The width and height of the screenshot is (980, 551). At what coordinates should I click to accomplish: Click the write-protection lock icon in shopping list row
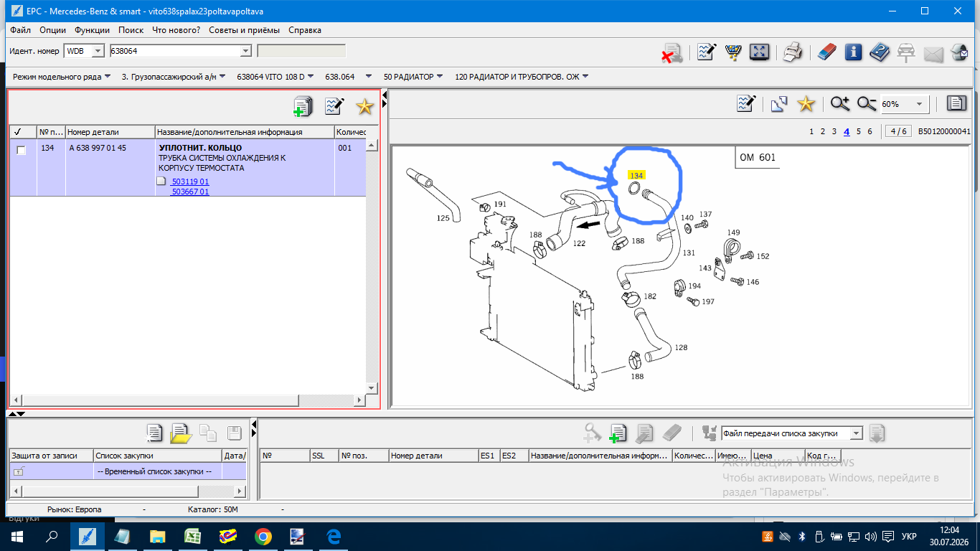tap(19, 471)
